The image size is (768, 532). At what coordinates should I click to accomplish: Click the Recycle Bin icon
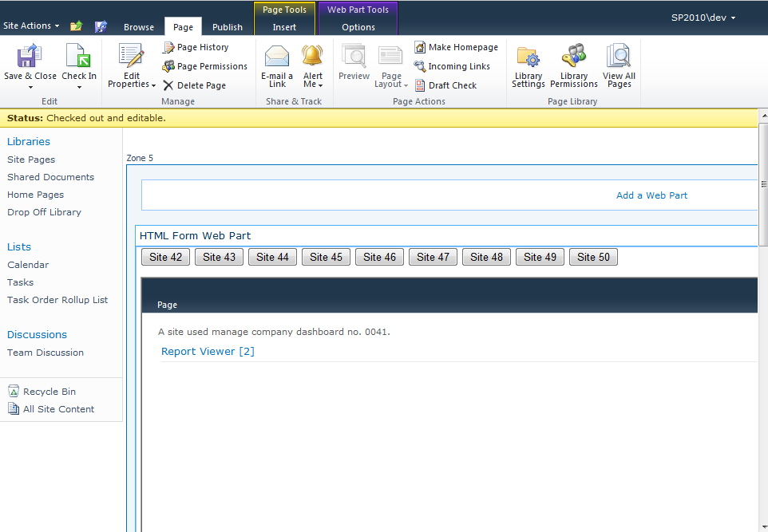tap(14, 391)
